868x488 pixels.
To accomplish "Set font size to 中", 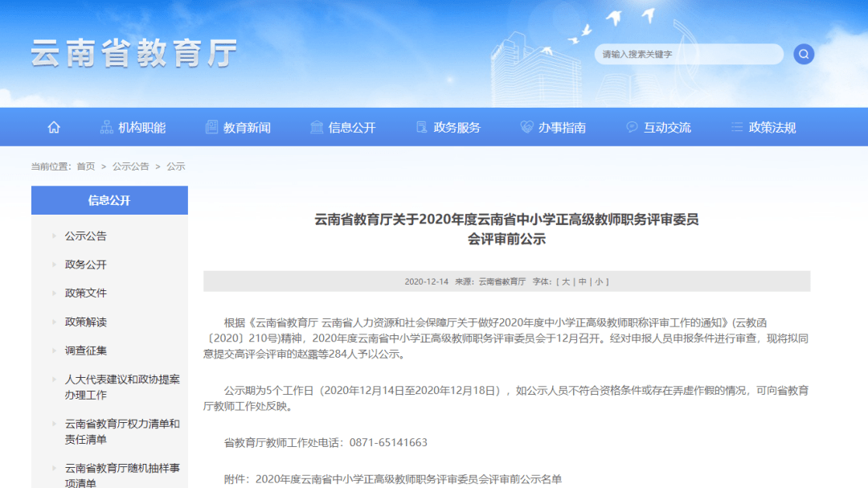I will coord(583,281).
